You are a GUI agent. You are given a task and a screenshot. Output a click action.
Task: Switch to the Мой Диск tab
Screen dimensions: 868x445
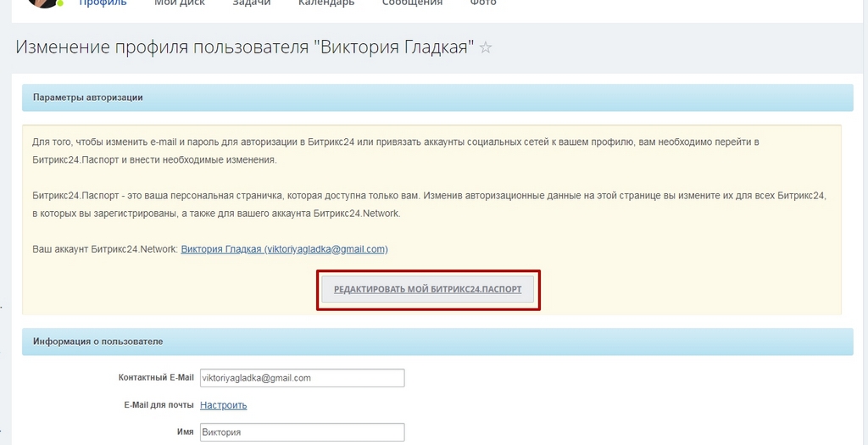click(x=180, y=3)
